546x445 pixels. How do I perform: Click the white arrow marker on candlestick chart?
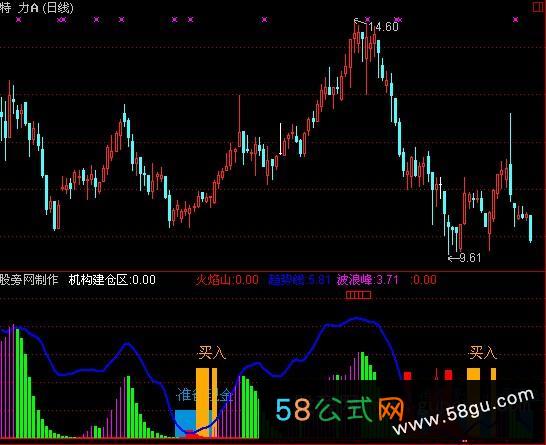point(281,139)
